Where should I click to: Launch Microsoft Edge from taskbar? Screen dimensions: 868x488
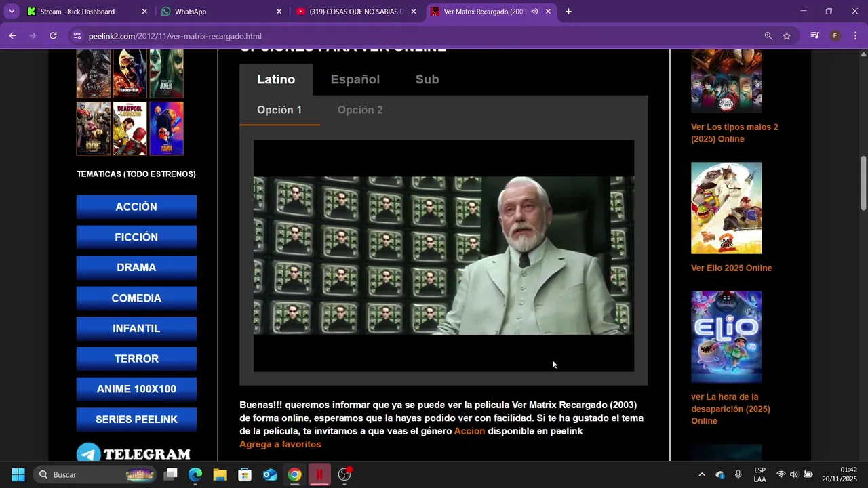[x=195, y=474]
